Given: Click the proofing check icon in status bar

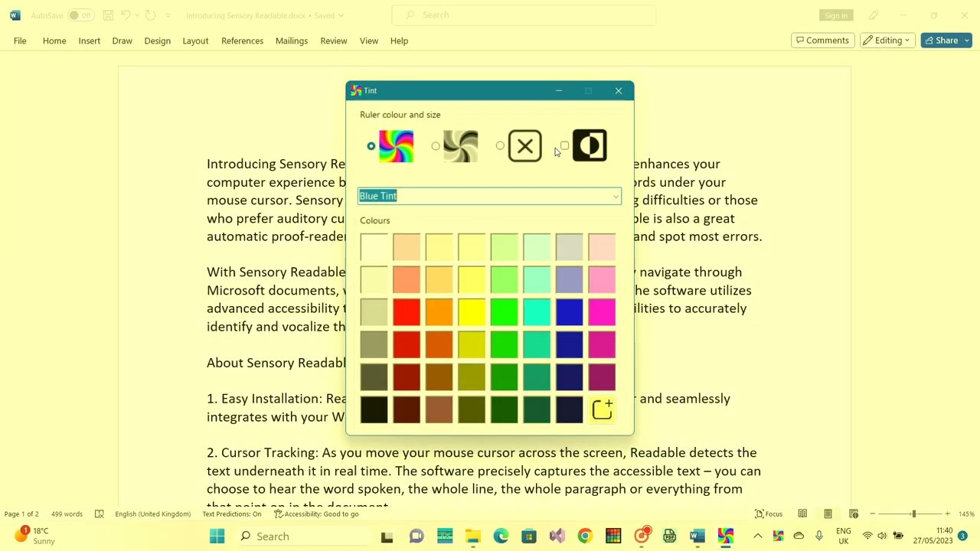Looking at the screenshot, I should click(x=99, y=514).
